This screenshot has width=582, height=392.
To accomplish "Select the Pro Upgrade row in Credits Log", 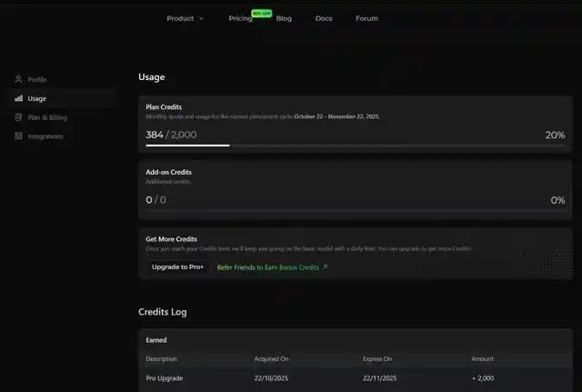I will (355, 377).
